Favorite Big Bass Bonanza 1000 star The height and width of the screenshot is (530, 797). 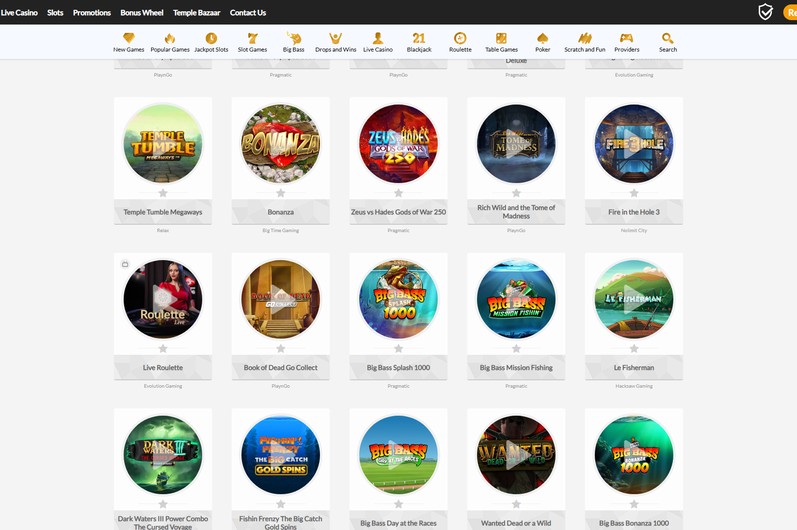pyautogui.click(x=634, y=504)
